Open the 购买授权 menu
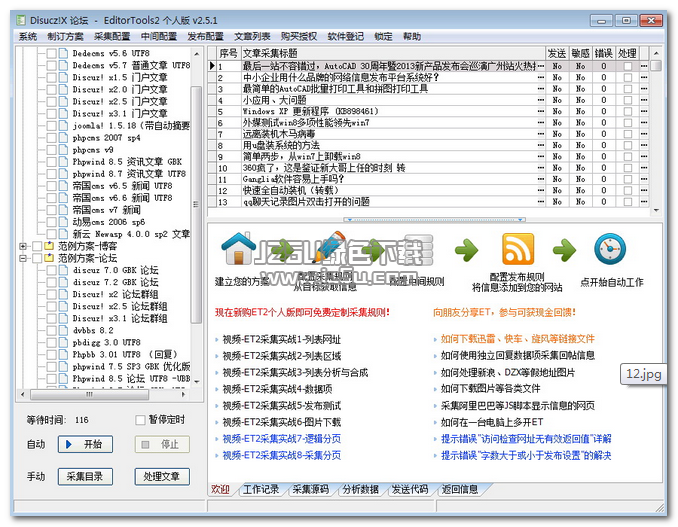The width and height of the screenshot is (678, 527). coord(299,36)
